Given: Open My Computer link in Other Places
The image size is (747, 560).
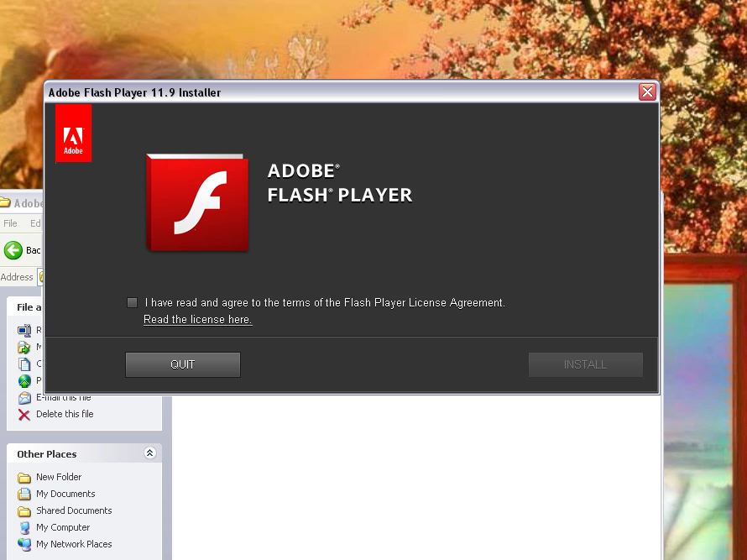Looking at the screenshot, I should [63, 527].
